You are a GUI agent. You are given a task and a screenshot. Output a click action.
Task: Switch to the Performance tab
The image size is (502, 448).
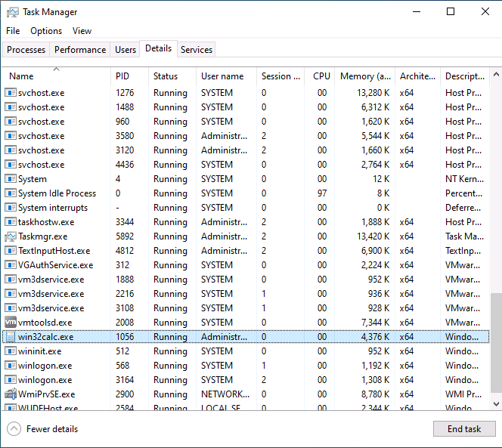pos(80,50)
